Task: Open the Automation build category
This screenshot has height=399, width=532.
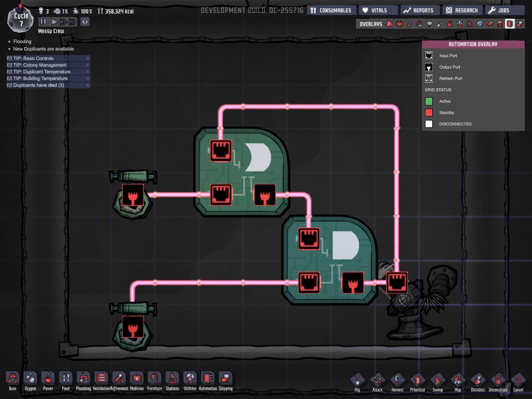Action: pos(207,379)
